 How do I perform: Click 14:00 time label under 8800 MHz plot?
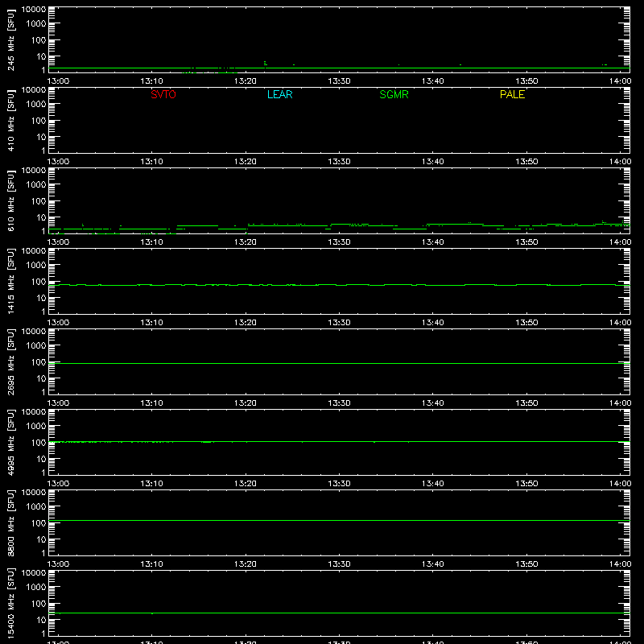click(x=620, y=564)
